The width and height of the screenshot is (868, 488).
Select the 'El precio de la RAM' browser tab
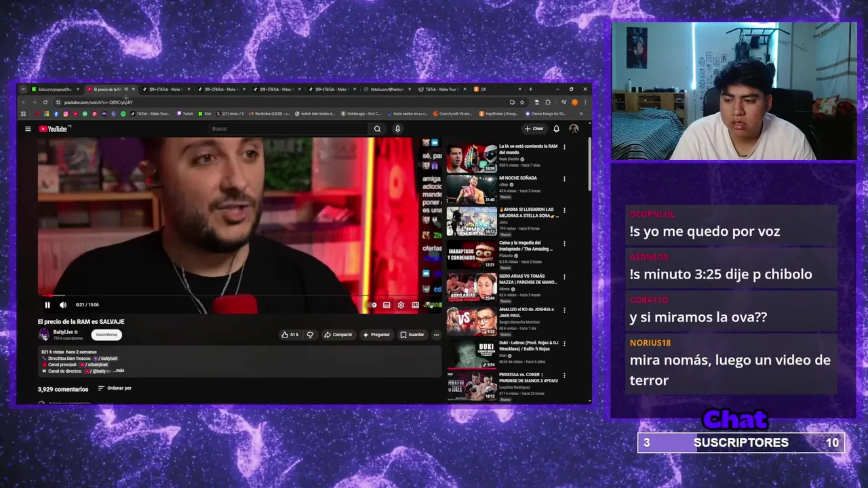[x=111, y=89]
